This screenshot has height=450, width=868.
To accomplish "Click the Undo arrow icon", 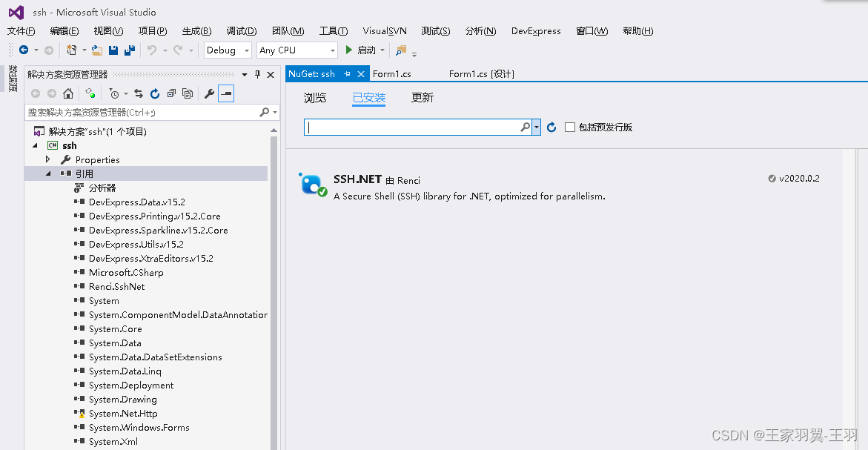I will click(x=152, y=50).
